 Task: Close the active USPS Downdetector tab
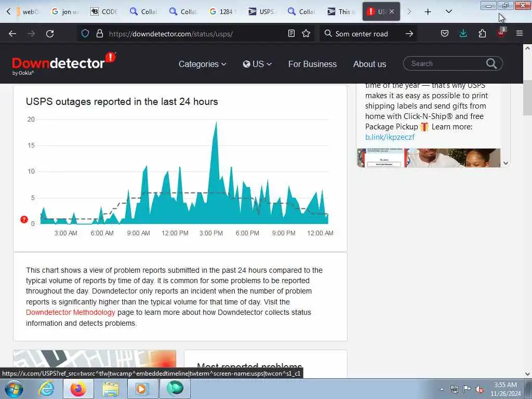(x=392, y=11)
